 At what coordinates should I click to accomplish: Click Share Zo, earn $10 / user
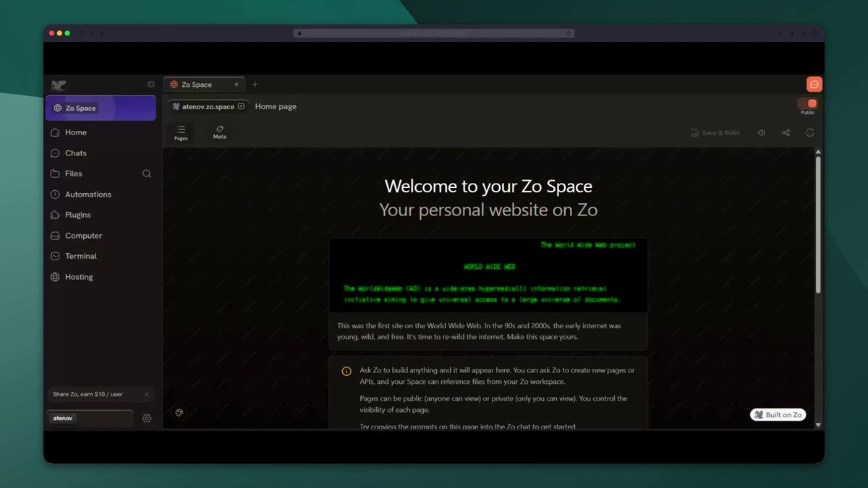[x=88, y=394]
